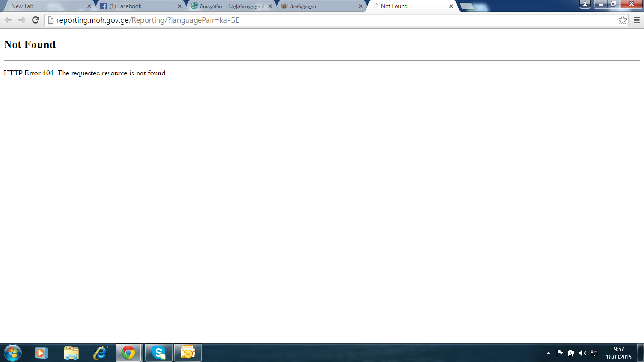Open Skype from the taskbar
The image size is (644, 362).
159,353
